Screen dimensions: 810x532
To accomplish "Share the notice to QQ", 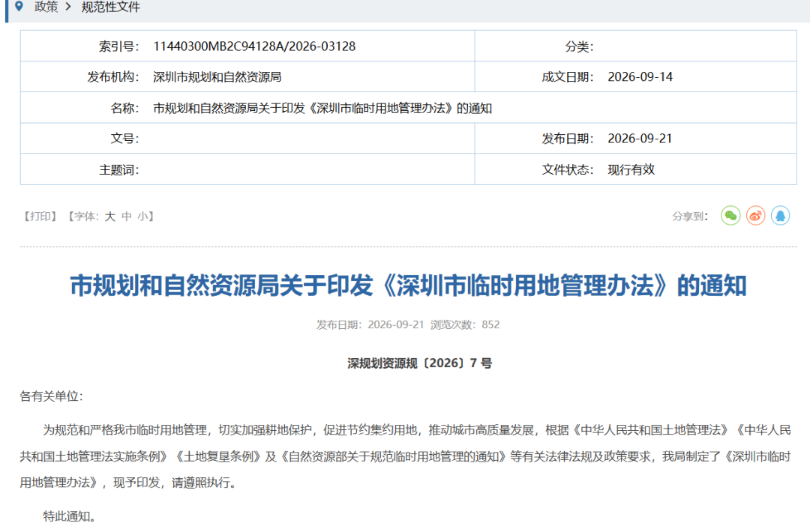I will [781, 216].
